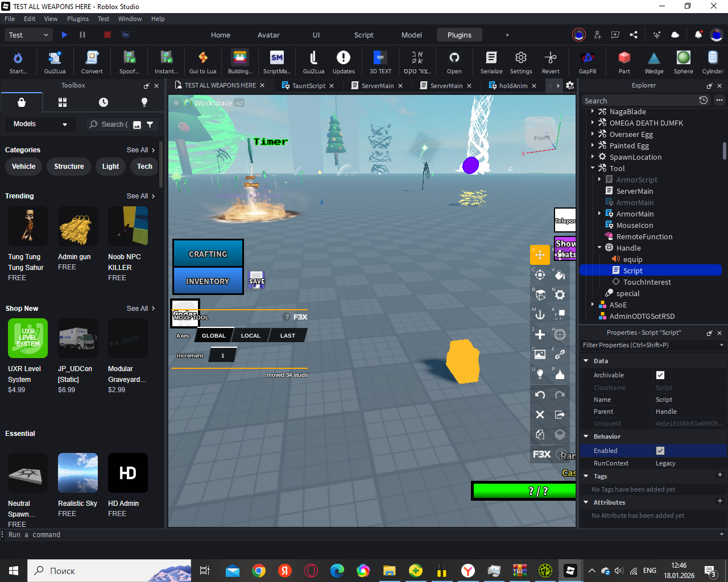Screen dimensions: 728x582
Task: Select the Vehicle category chip
Action: pos(23,167)
